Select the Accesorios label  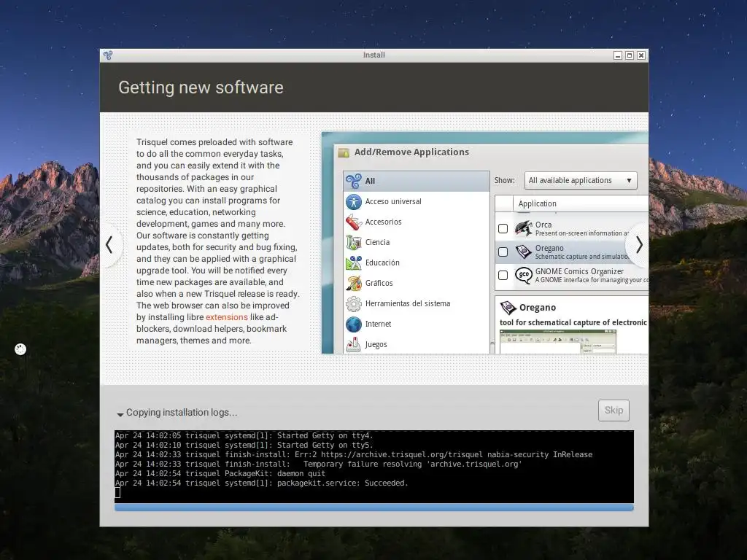click(x=384, y=222)
